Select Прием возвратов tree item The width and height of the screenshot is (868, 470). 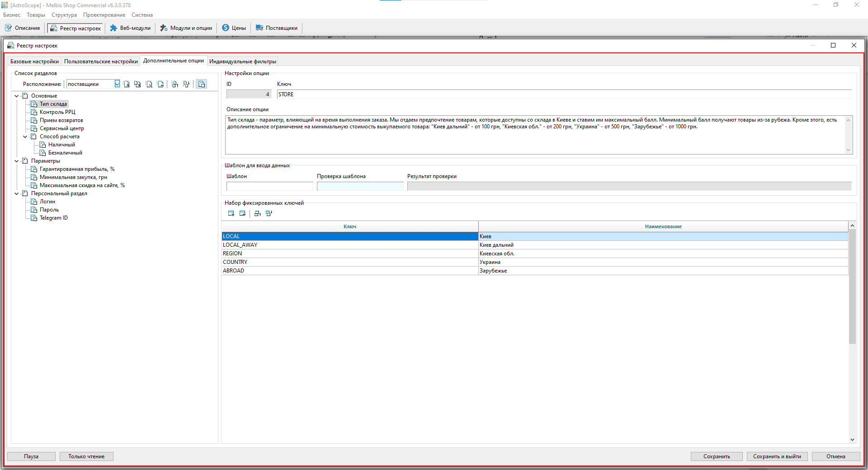coord(61,120)
